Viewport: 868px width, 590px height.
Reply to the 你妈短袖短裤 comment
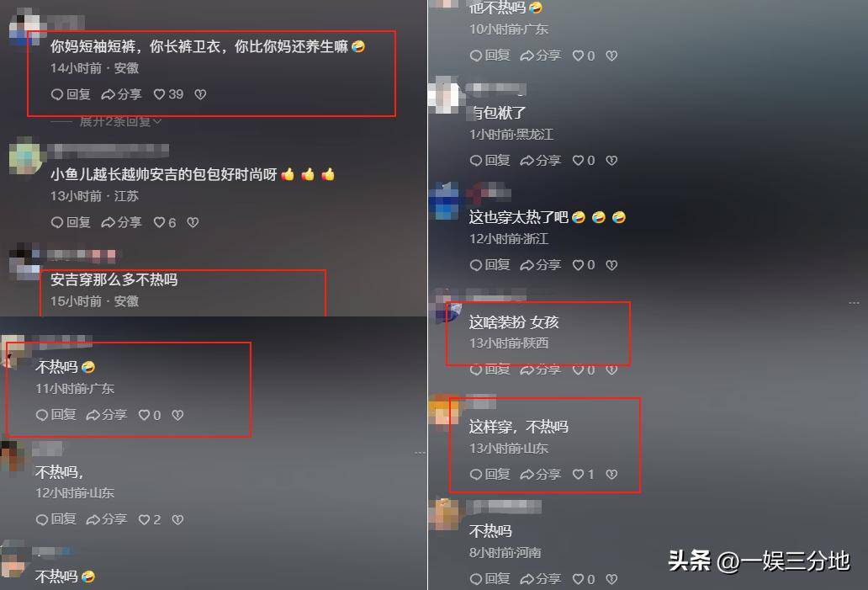click(71, 95)
